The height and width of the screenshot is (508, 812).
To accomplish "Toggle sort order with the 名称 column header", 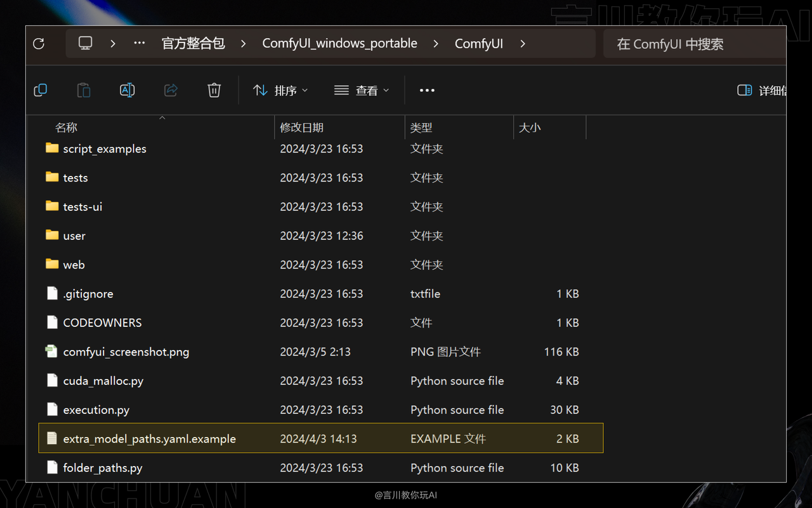I will click(x=66, y=126).
